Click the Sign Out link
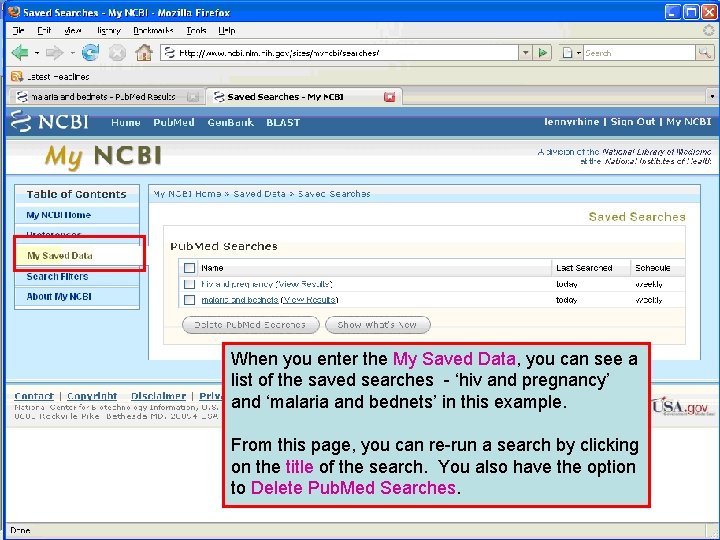This screenshot has width=720, height=540. tap(633, 122)
